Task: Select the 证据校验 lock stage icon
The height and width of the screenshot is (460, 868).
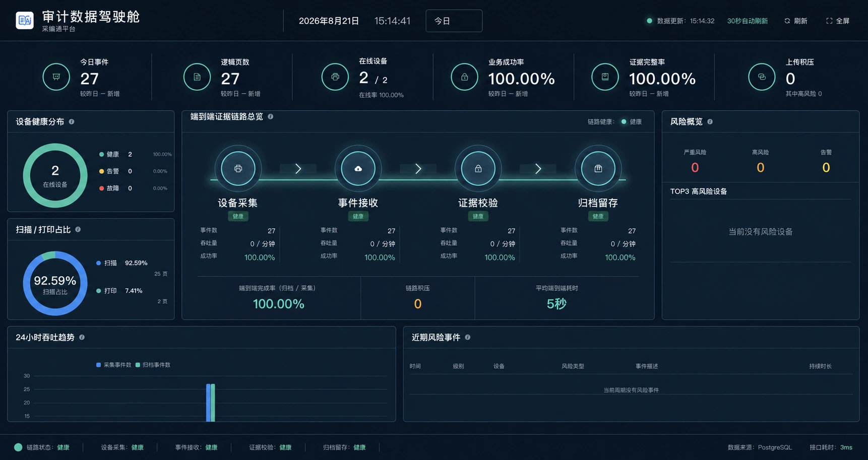Action: [x=478, y=168]
